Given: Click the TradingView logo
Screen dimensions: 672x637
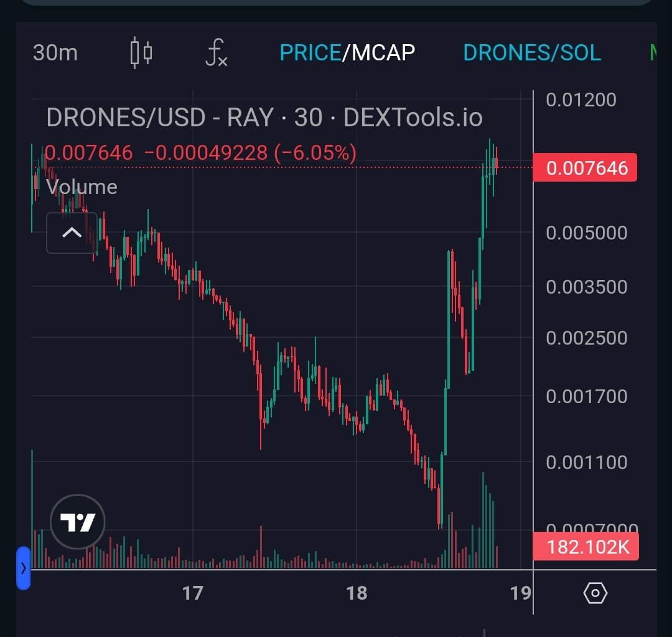Looking at the screenshot, I should pyautogui.click(x=78, y=521).
